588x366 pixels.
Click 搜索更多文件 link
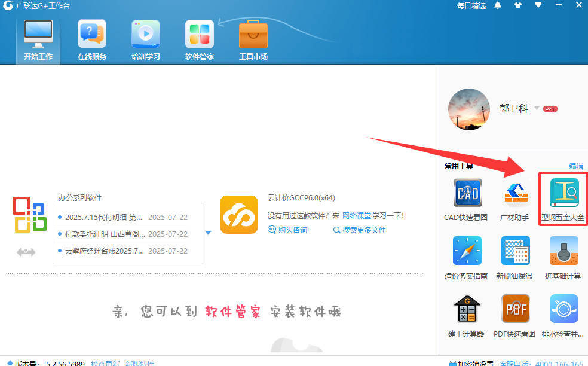[360, 230]
